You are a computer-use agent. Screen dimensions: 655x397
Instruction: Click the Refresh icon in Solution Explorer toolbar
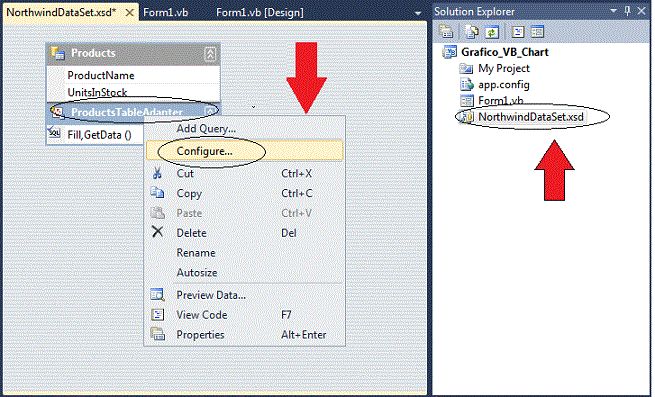point(492,32)
